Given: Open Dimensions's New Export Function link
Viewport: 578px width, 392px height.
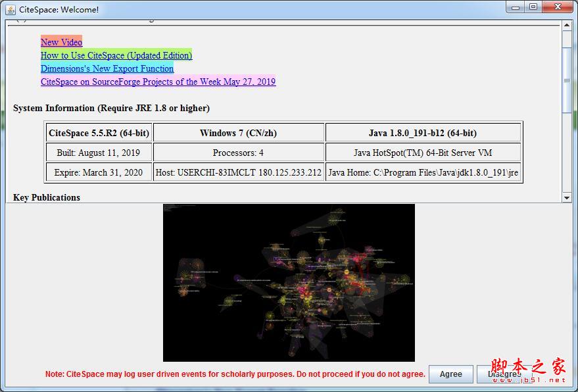Looking at the screenshot, I should [x=107, y=68].
